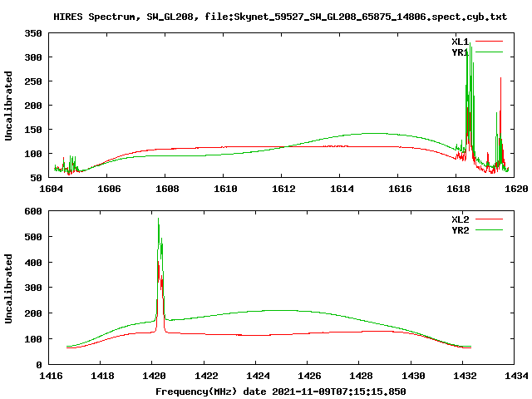Click the 1608 x-axis tick label
The image size is (532, 399).
167,189
